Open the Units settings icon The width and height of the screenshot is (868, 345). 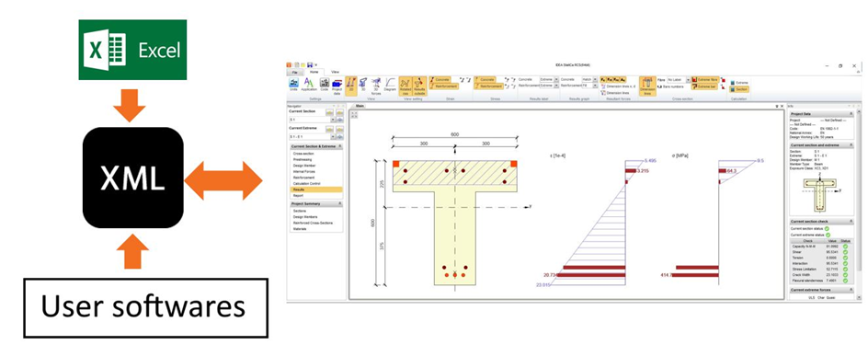pyautogui.click(x=293, y=84)
